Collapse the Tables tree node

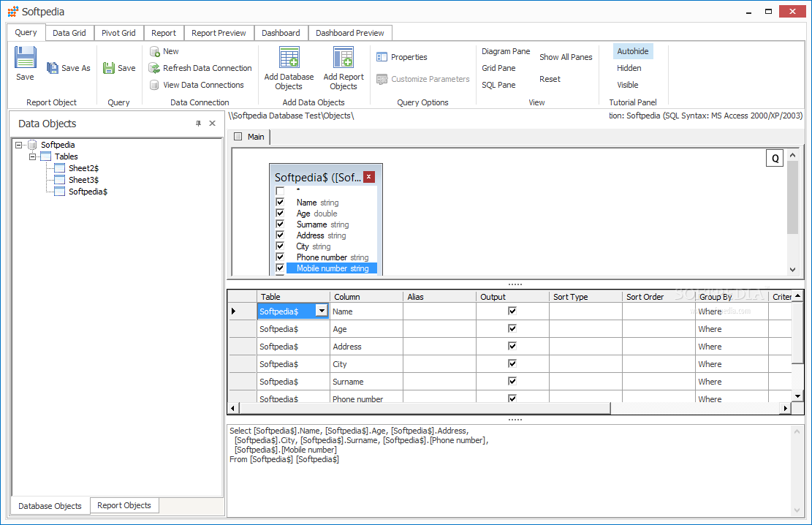(32, 156)
